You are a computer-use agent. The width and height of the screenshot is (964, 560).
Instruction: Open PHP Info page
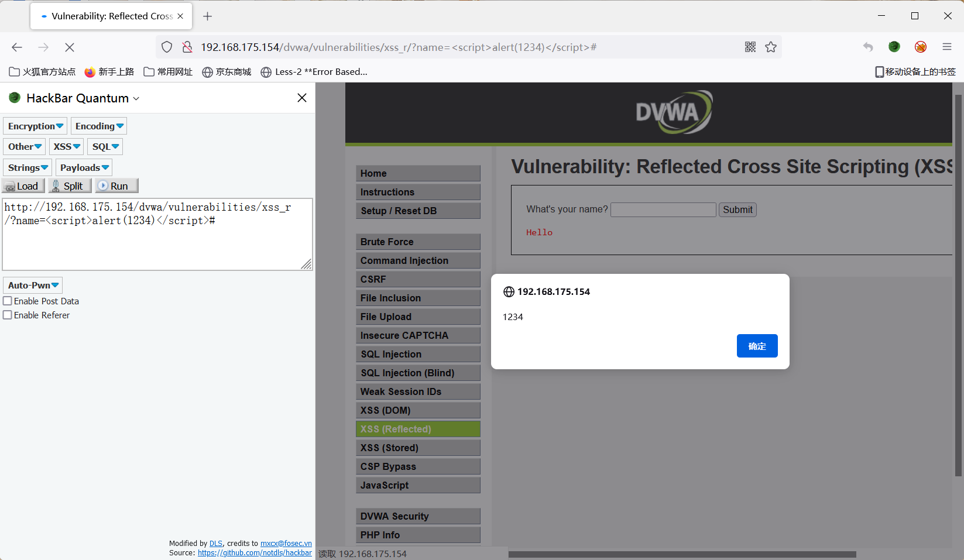point(418,535)
